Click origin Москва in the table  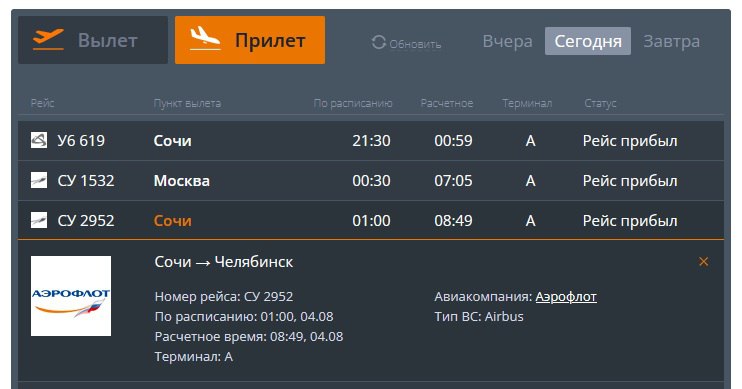182,181
